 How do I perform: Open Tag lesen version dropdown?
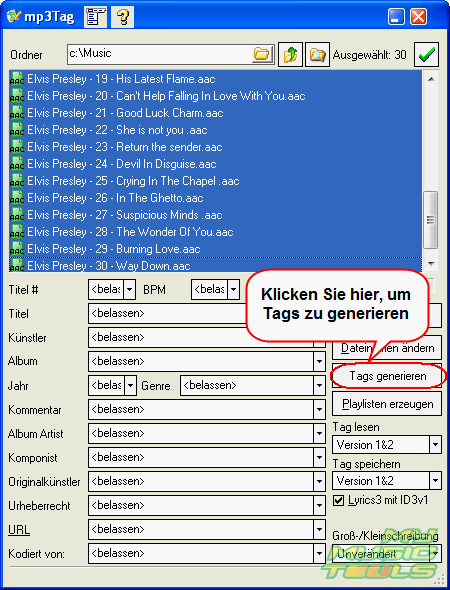tap(435, 445)
